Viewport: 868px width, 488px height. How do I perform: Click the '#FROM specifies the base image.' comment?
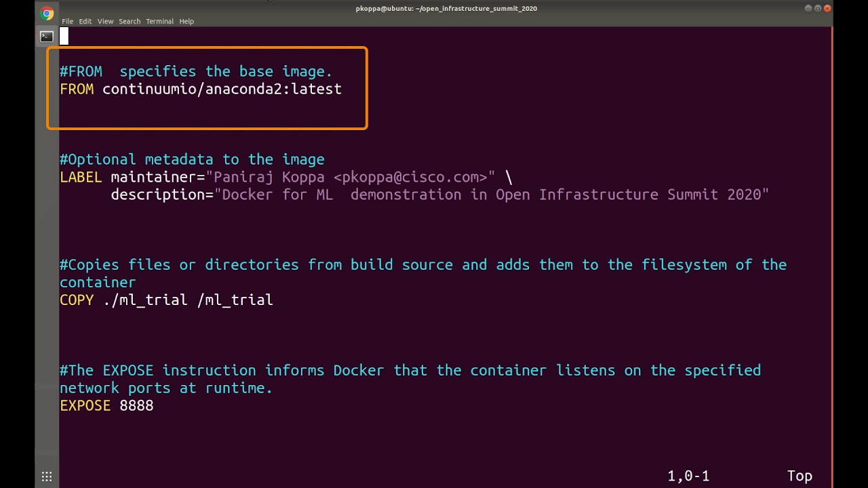coord(196,71)
